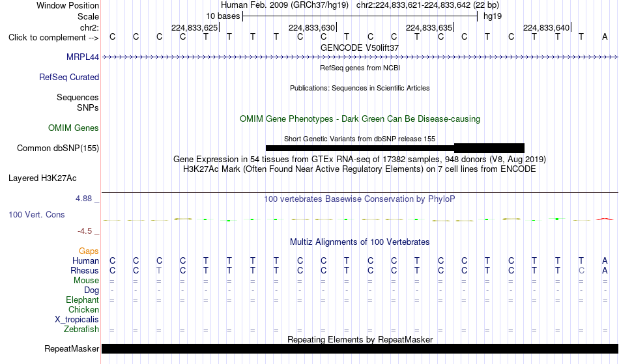Viewport: 619px width, 364px height.
Task: Click the 'Human Feb. 2009 (GRCh37/hg19)' title
Action: pyautogui.click(x=285, y=5)
